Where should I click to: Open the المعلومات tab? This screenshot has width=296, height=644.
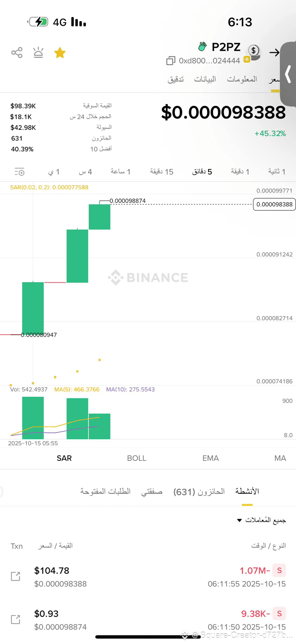[x=242, y=79]
